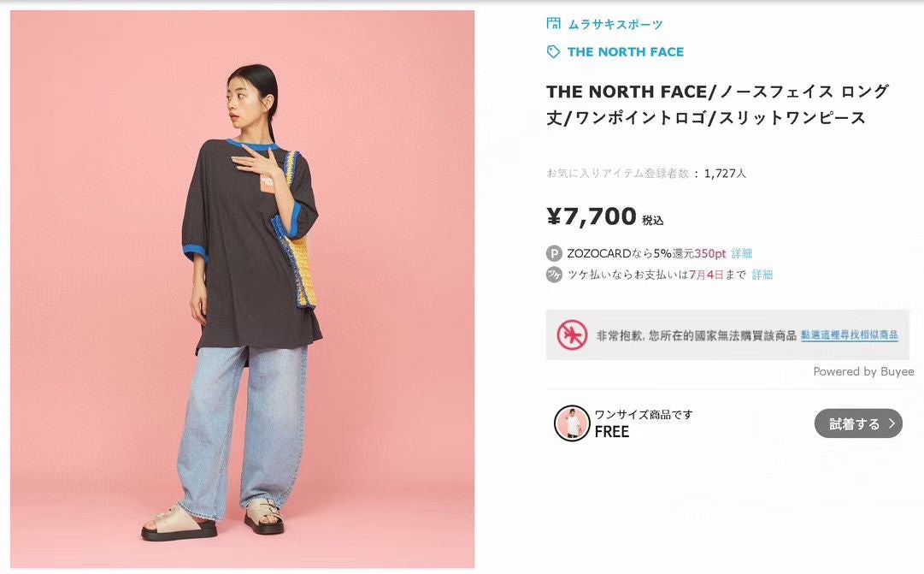Open 詳細 link for ZOZOCARD points

pos(741,254)
